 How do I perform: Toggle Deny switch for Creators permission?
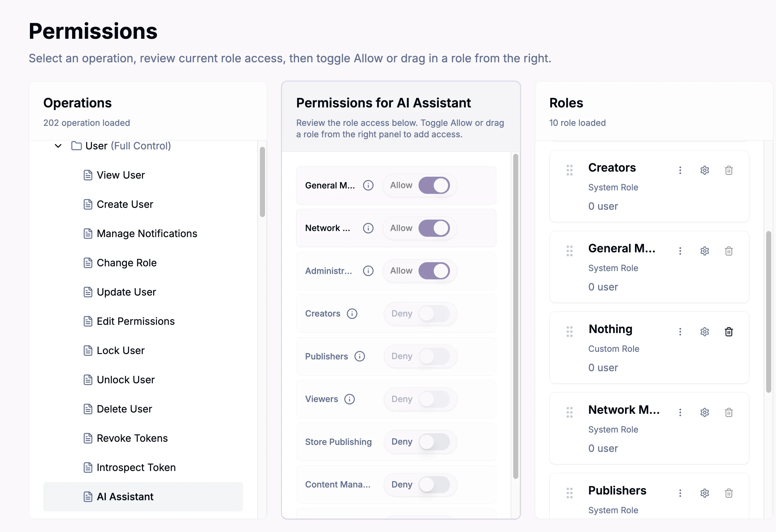(x=434, y=314)
